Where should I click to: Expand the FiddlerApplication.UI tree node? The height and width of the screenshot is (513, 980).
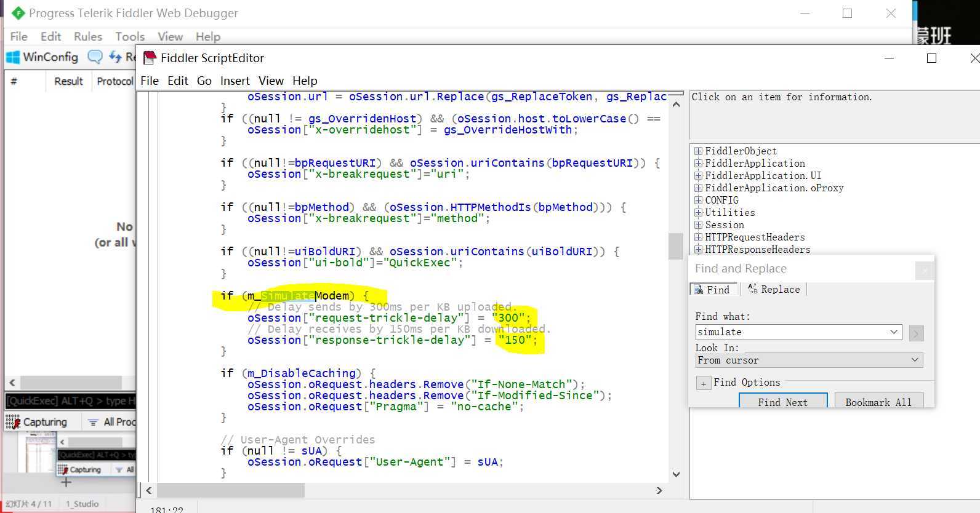point(698,175)
